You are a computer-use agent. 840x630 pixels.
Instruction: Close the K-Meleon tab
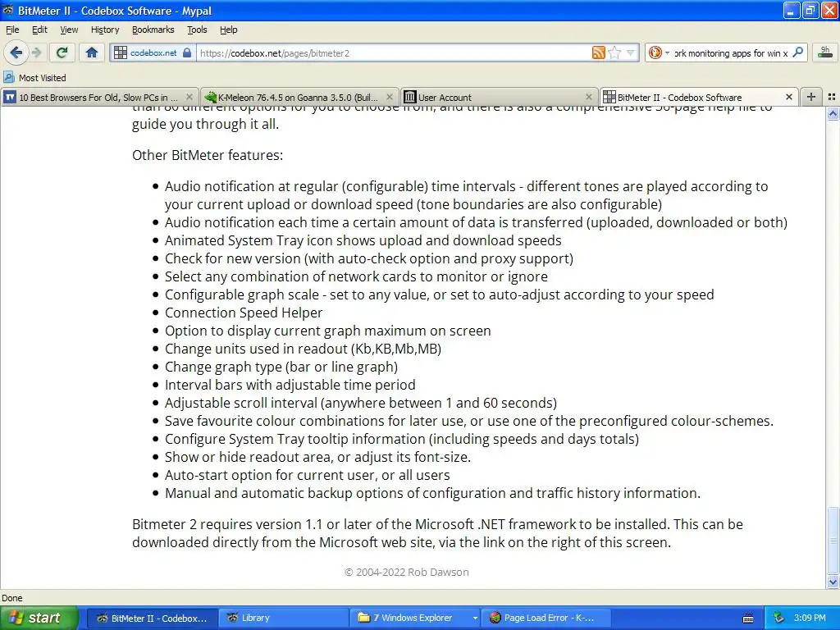pos(390,97)
